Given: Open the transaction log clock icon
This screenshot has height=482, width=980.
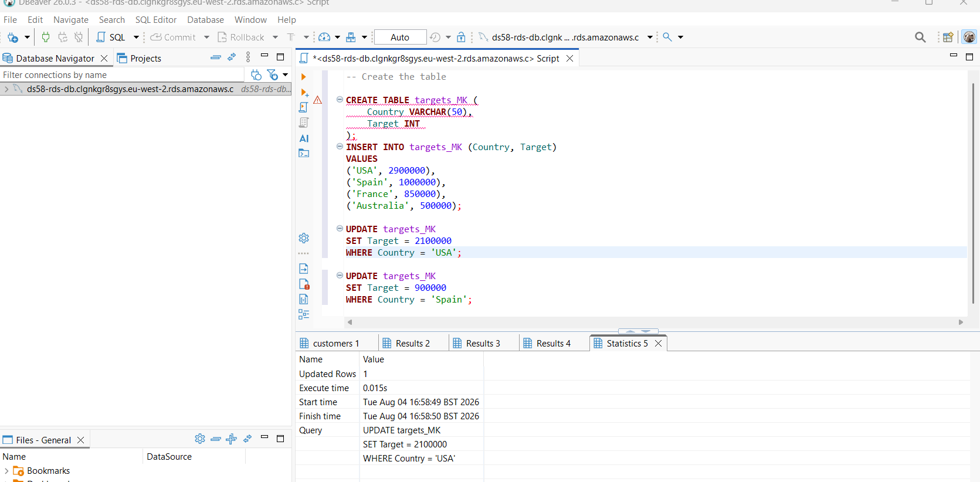Looking at the screenshot, I should (x=435, y=37).
